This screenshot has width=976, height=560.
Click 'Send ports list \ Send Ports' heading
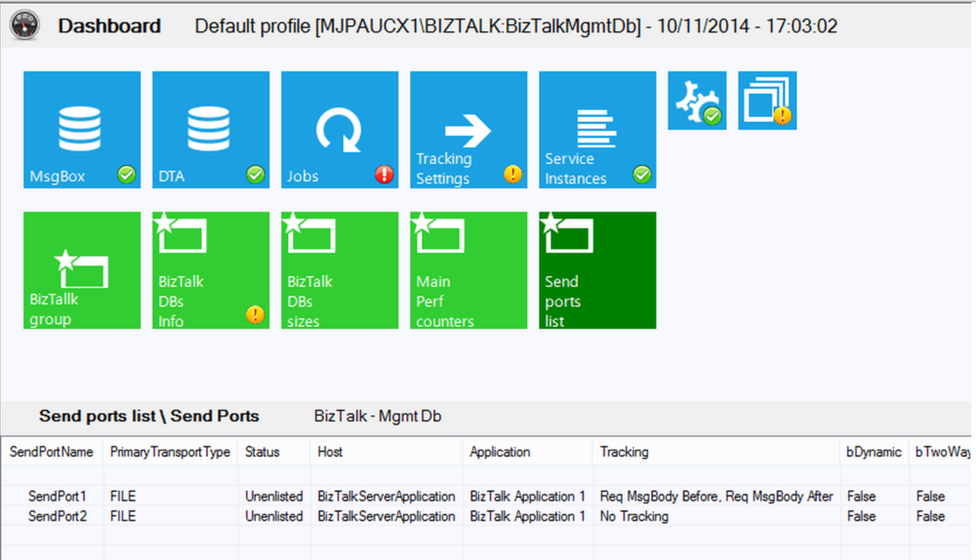pos(149,416)
